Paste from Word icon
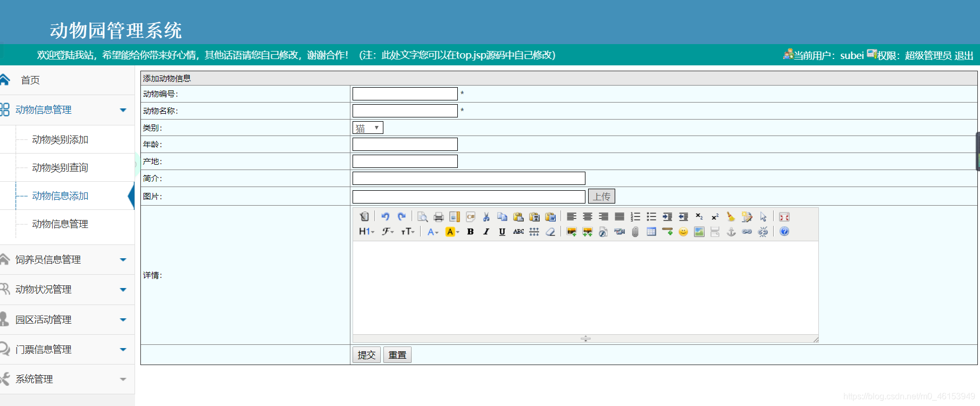 click(550, 217)
